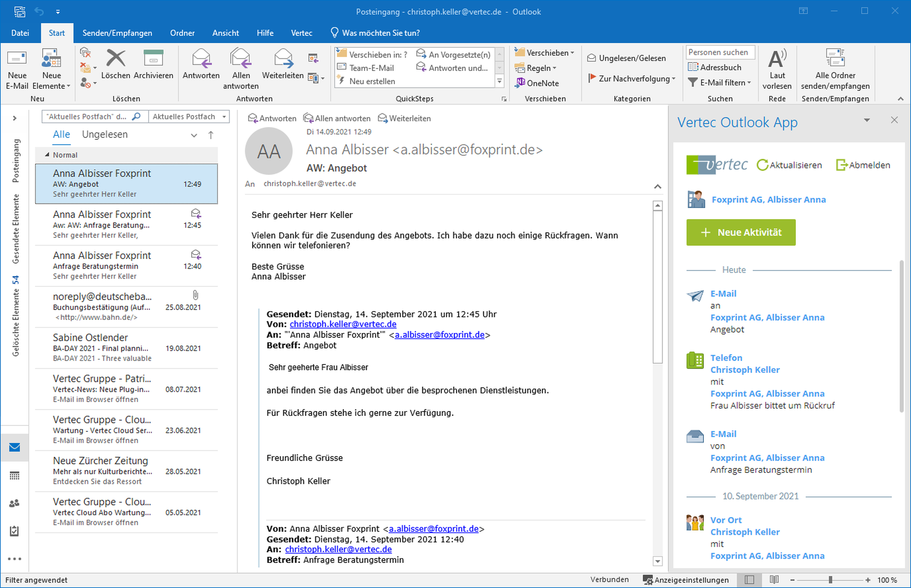
Task: Click the green Neue Aktivität button
Action: coord(740,232)
